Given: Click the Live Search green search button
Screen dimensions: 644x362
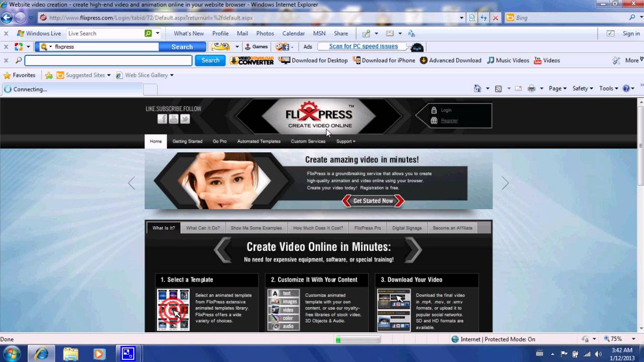Looking at the screenshot, I should 148,34.
